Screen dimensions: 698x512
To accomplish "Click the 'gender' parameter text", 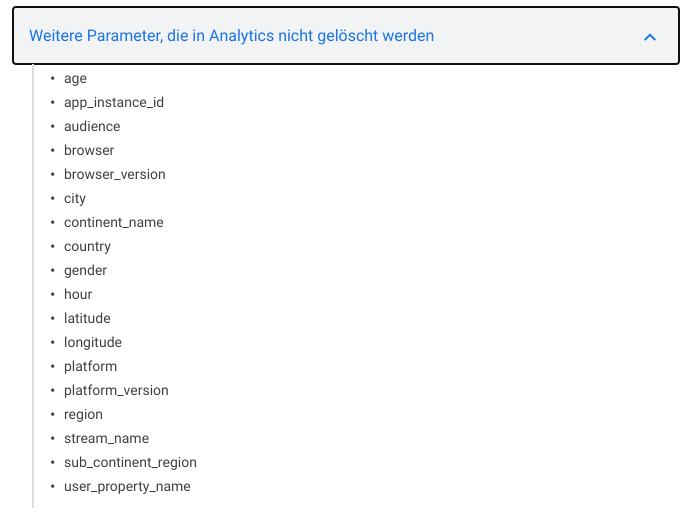I will point(85,270).
